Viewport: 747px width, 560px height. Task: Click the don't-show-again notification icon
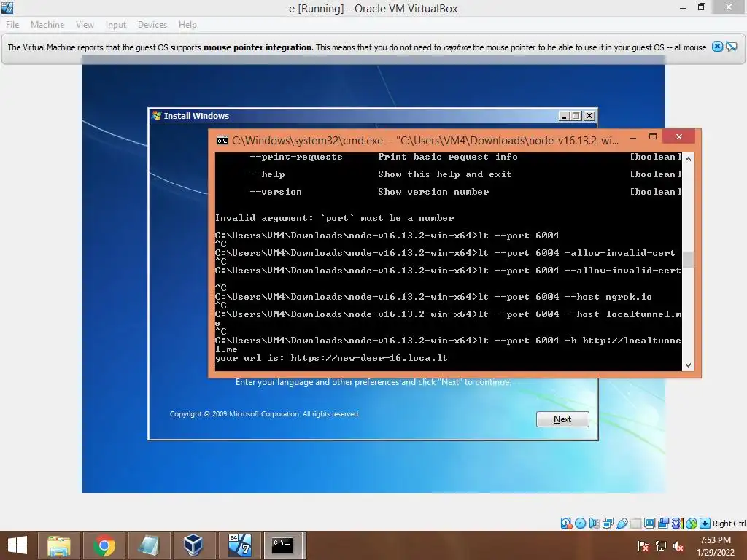pyautogui.click(x=731, y=47)
